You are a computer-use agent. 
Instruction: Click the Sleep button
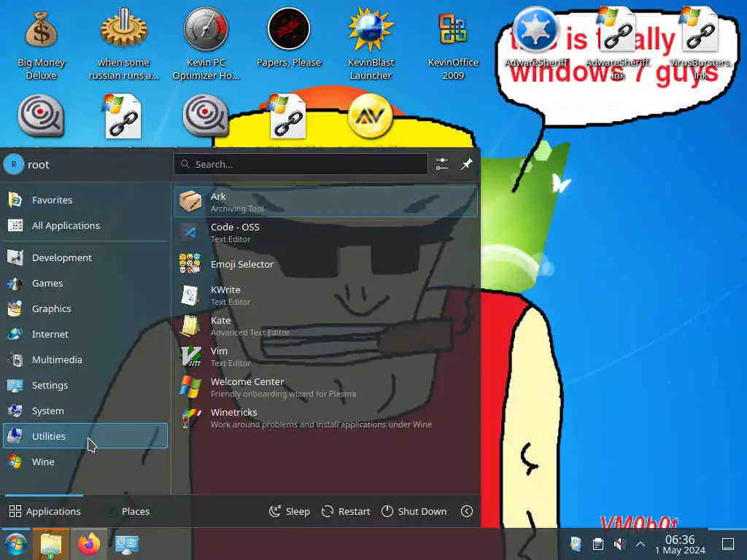[290, 511]
